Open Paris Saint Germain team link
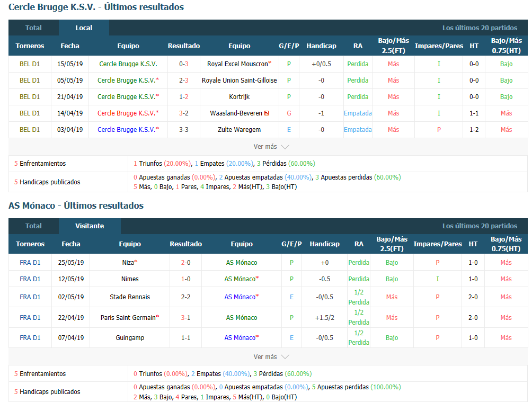This screenshot has width=532, height=402. (128, 318)
